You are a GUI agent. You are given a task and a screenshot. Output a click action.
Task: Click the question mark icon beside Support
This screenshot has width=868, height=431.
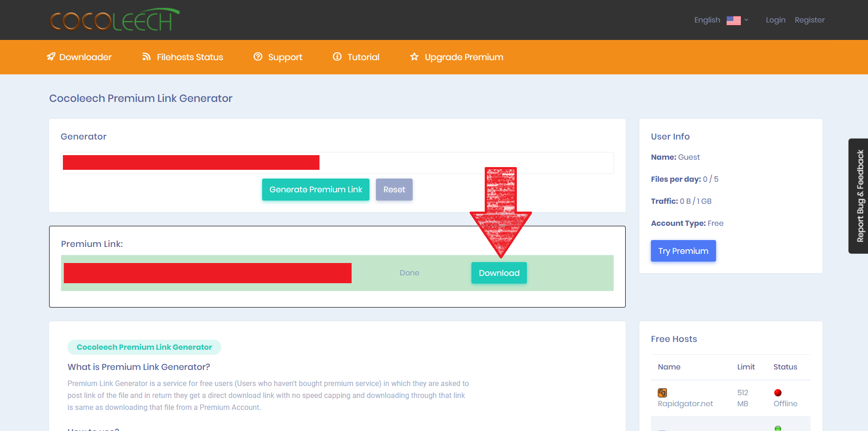coord(258,56)
